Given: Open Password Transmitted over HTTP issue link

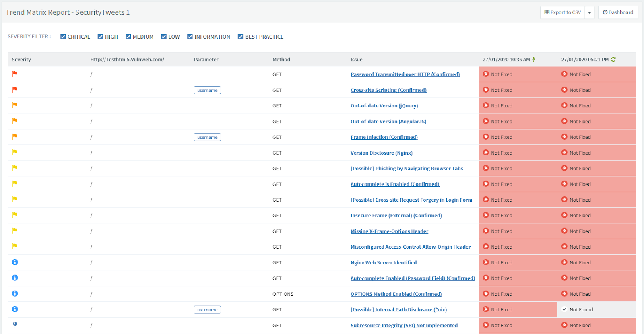Looking at the screenshot, I should 405,74.
